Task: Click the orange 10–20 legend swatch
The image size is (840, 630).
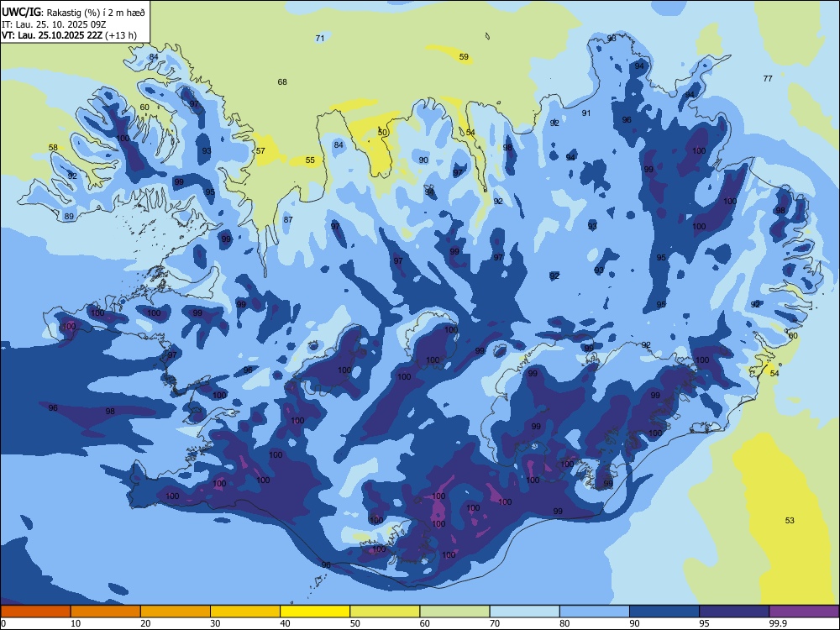Action: point(106,612)
